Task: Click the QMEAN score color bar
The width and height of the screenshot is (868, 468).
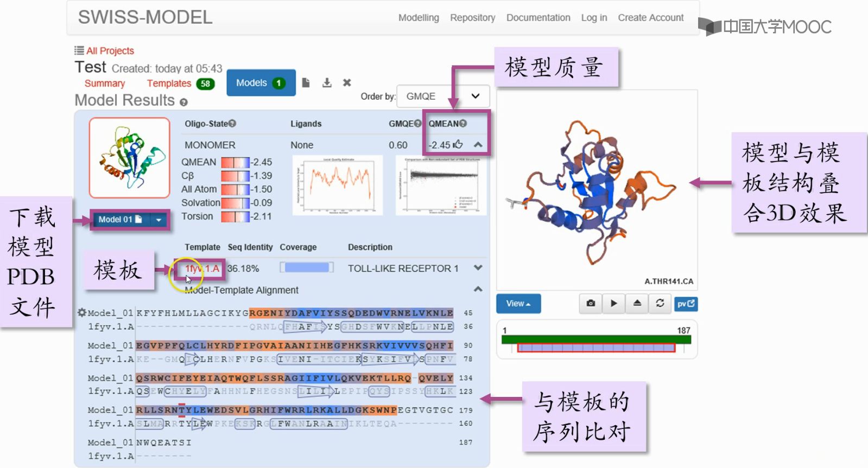Action: tap(235, 162)
